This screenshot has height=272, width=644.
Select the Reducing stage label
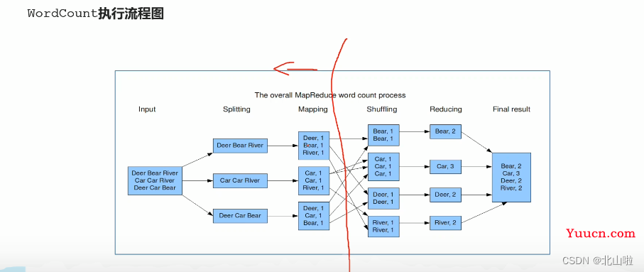tap(446, 109)
